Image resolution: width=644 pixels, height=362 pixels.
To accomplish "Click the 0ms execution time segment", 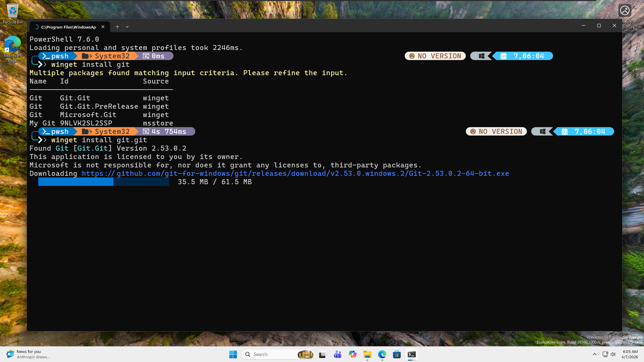I will (154, 56).
